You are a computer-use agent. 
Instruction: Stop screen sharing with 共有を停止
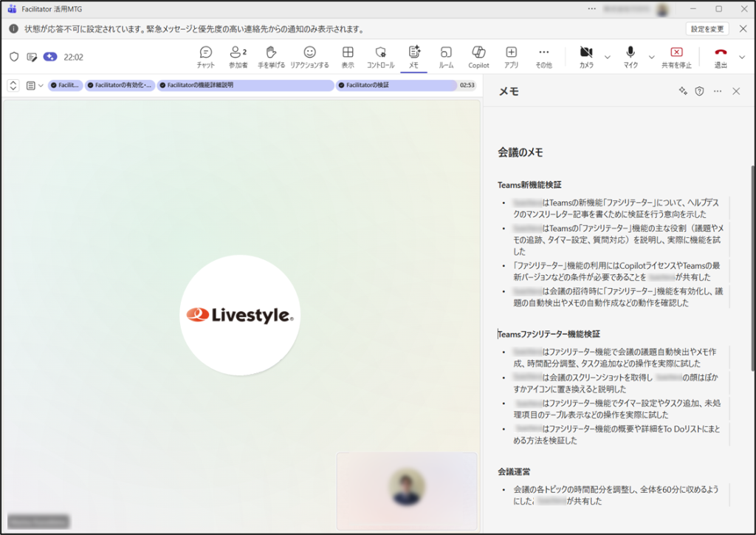(x=676, y=56)
